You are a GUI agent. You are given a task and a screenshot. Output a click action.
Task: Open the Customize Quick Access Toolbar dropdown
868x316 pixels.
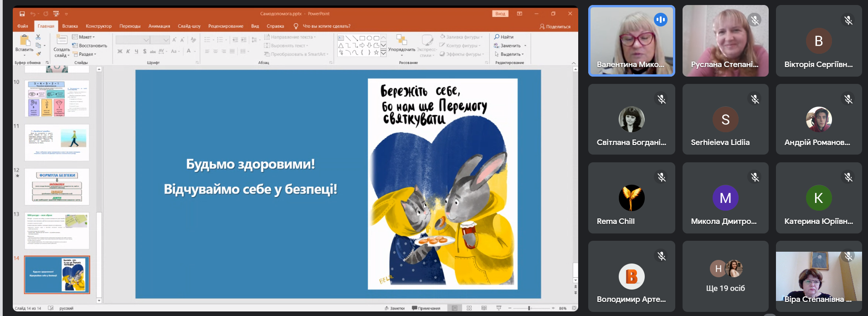(x=67, y=14)
